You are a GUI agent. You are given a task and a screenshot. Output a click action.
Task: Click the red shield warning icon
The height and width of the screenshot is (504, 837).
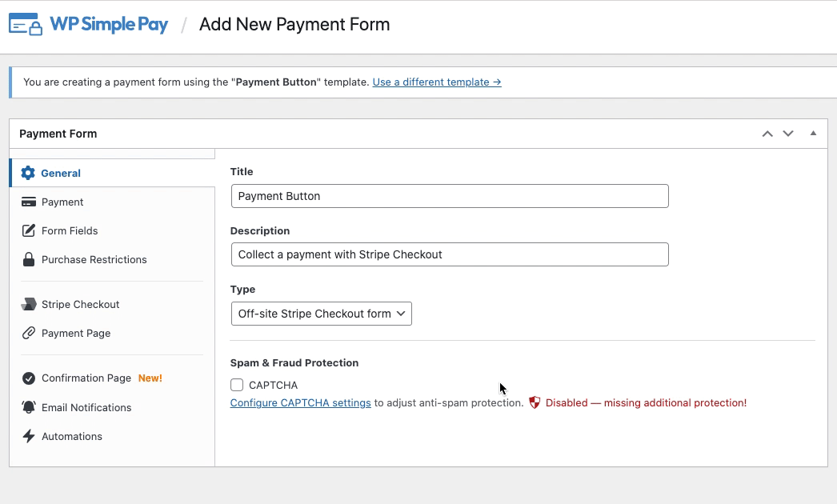coord(535,403)
